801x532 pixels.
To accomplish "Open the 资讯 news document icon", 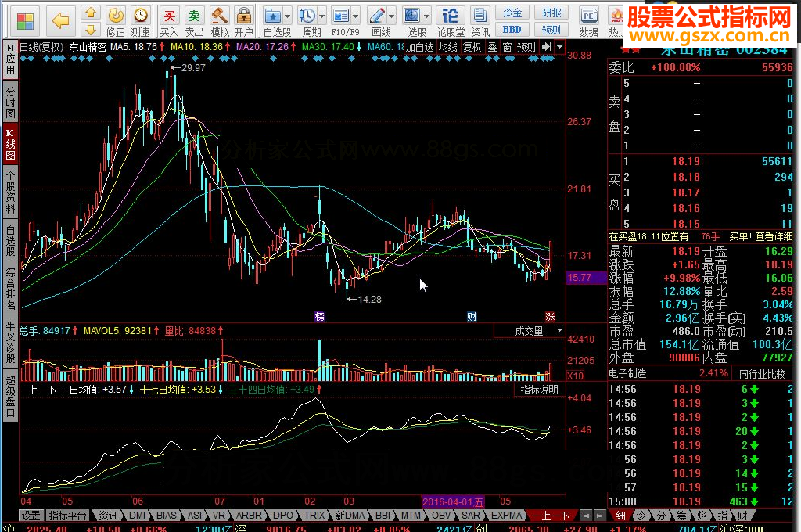I will 480,21.
